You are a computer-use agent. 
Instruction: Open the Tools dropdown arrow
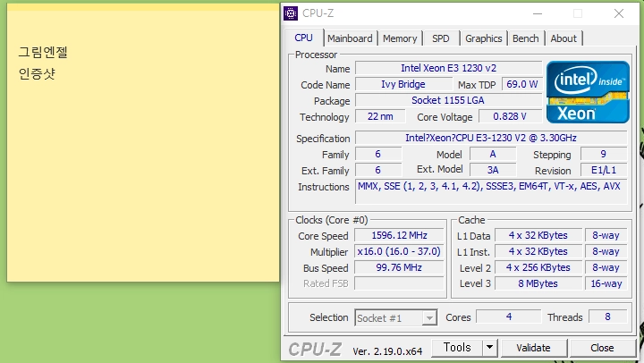(489, 348)
